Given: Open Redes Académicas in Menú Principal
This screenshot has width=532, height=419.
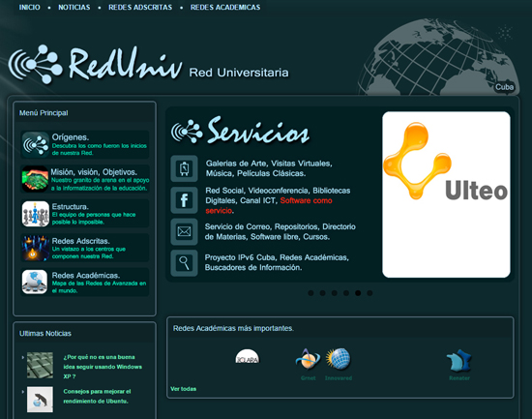Looking at the screenshot, I should pos(86,276).
